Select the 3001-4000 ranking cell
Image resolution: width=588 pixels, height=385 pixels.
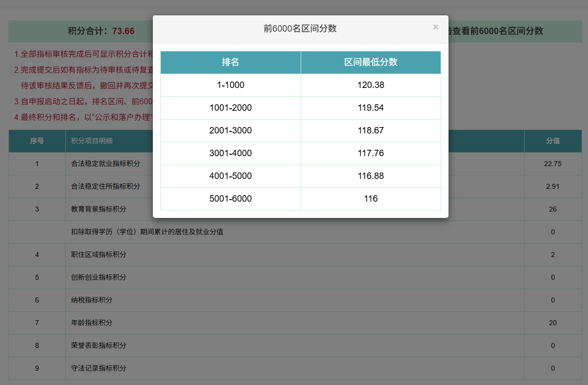230,153
